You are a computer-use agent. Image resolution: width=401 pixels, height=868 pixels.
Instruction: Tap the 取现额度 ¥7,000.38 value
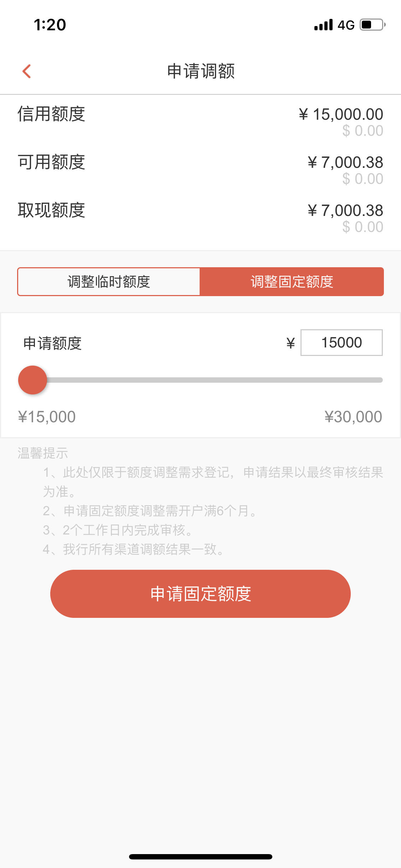pyautogui.click(x=345, y=211)
